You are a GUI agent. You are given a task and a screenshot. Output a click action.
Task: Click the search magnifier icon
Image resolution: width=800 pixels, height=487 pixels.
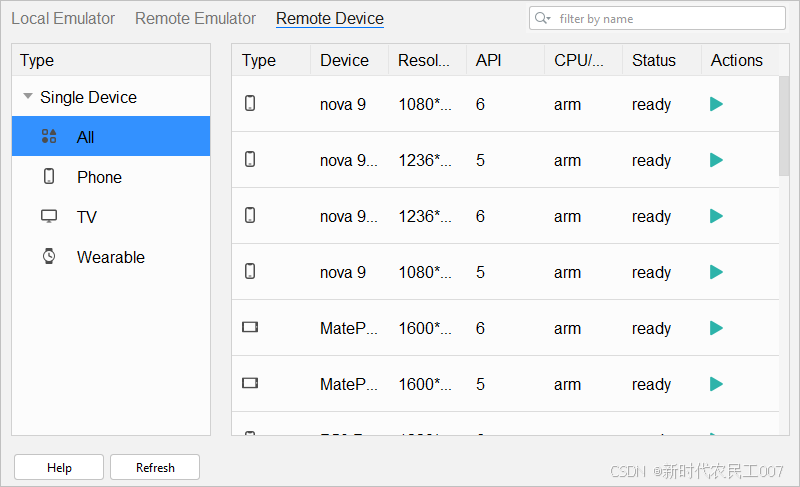[542, 18]
